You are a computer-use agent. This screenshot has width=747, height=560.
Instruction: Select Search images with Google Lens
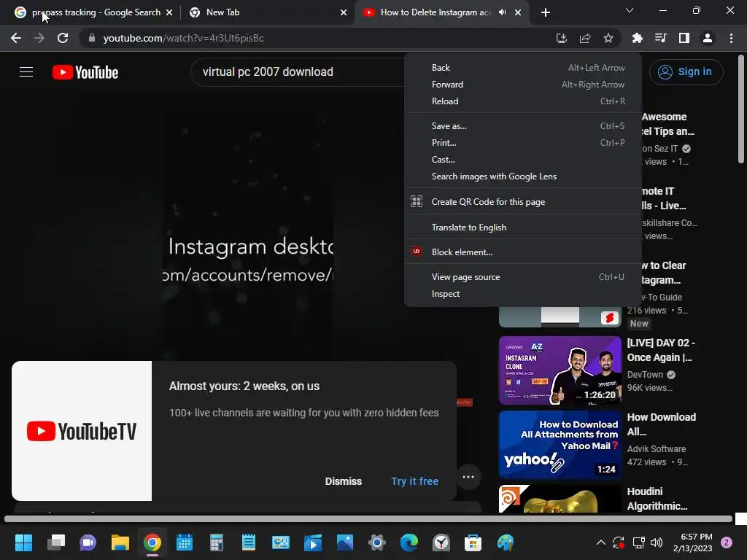(523, 176)
